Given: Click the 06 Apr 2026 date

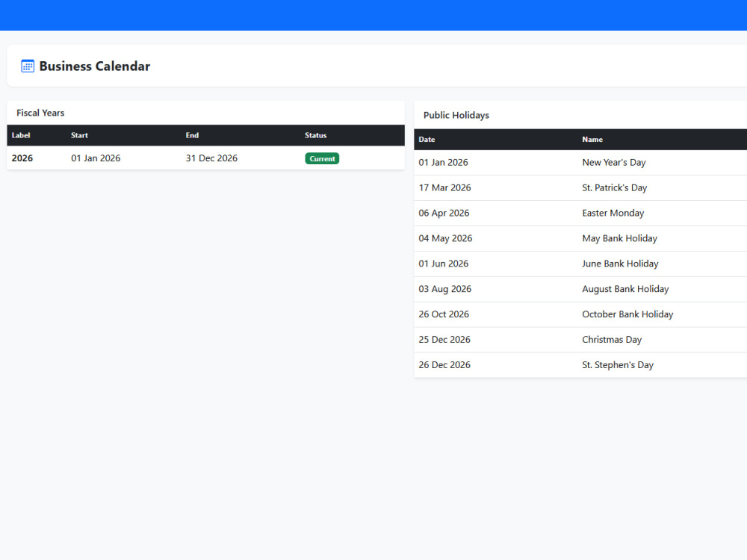Looking at the screenshot, I should point(444,213).
